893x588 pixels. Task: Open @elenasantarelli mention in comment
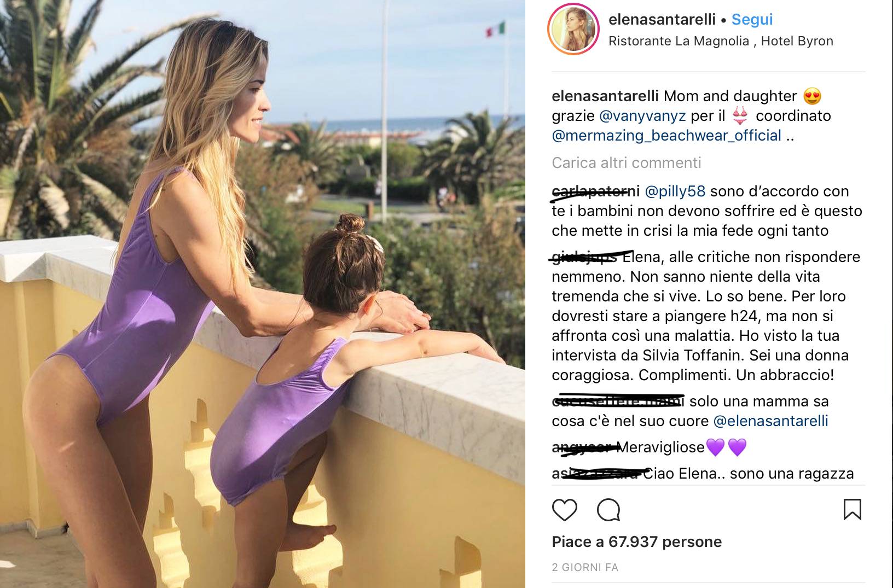(771, 421)
